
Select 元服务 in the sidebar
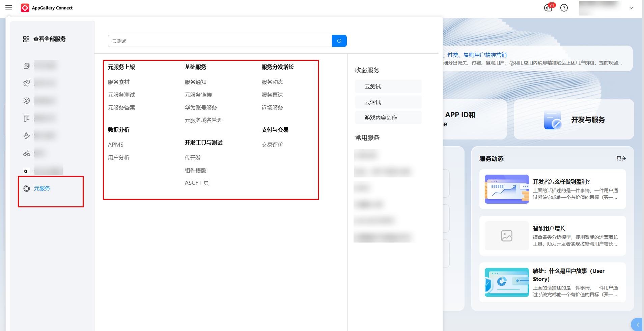(x=42, y=188)
